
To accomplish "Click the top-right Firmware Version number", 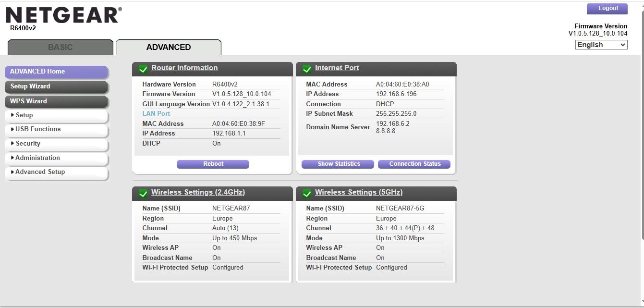I will click(x=598, y=34).
